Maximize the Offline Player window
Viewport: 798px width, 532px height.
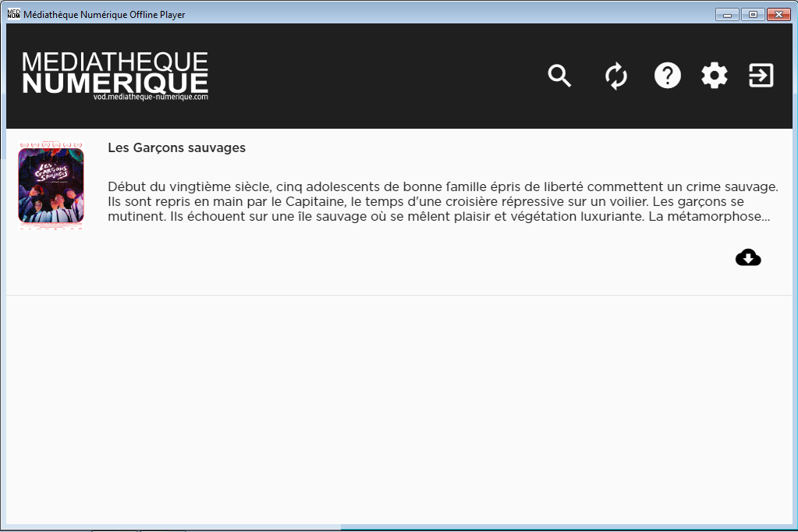pyautogui.click(x=753, y=15)
